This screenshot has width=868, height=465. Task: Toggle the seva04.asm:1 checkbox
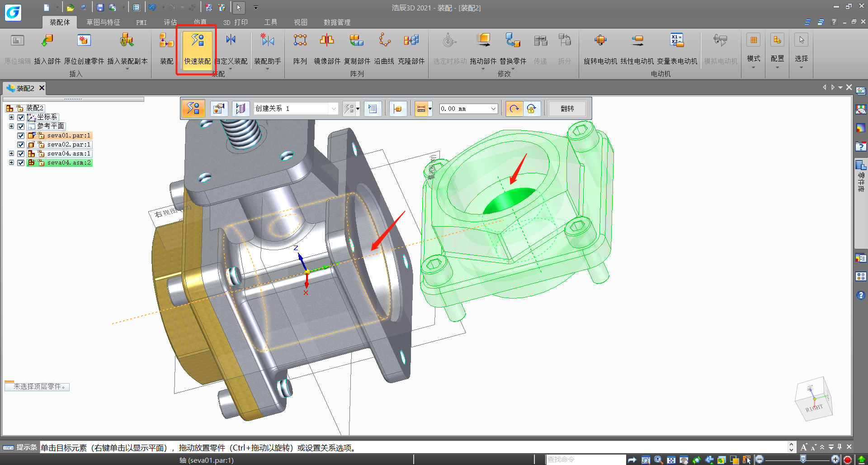21,154
